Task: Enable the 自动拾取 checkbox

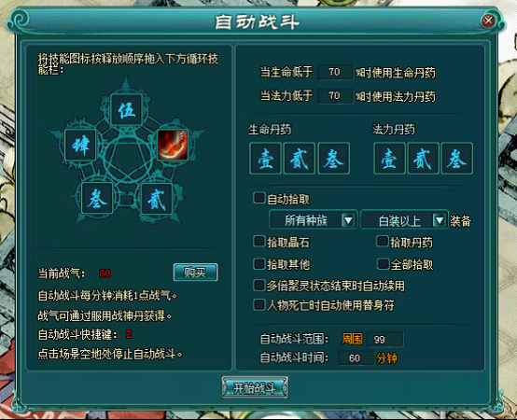Action: (x=258, y=198)
